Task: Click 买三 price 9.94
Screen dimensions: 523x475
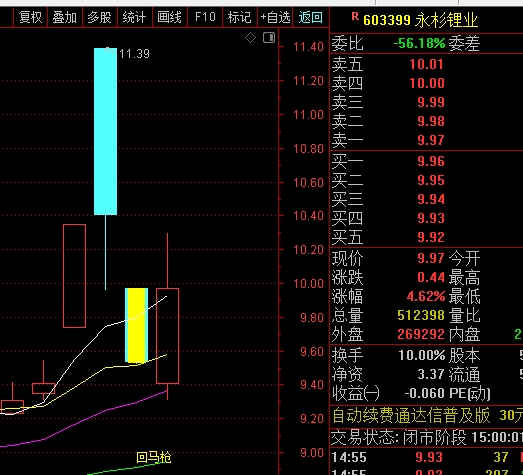Action: 431,199
